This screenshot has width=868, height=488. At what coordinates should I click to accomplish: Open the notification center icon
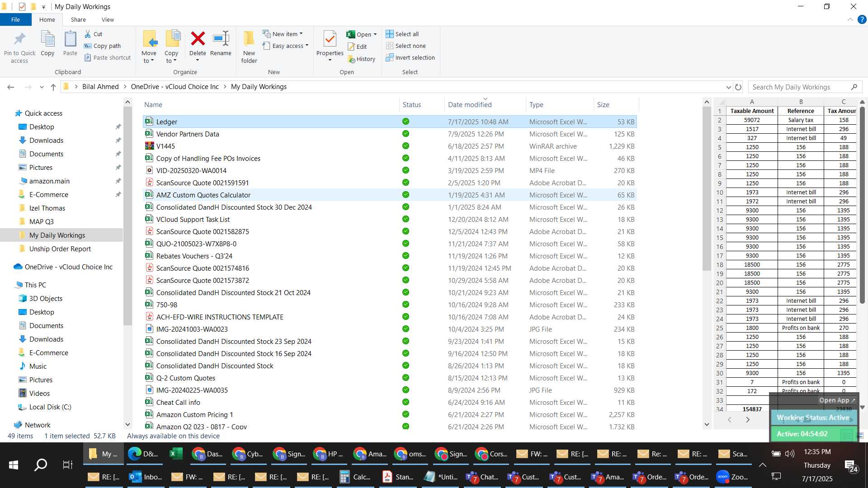tap(851, 465)
